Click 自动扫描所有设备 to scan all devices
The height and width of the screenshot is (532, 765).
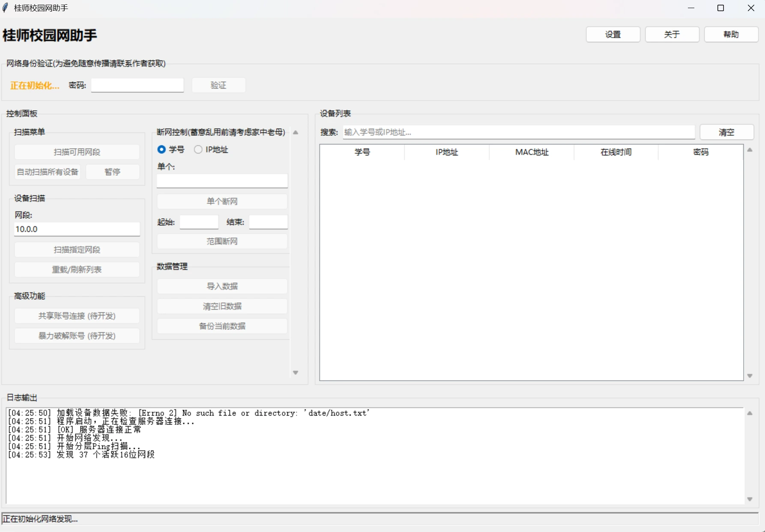click(47, 171)
